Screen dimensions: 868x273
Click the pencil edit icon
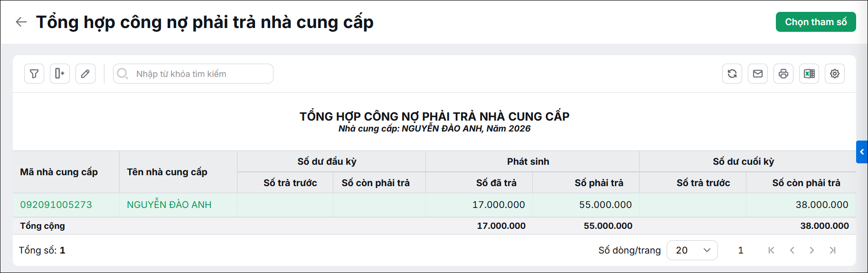(85, 74)
